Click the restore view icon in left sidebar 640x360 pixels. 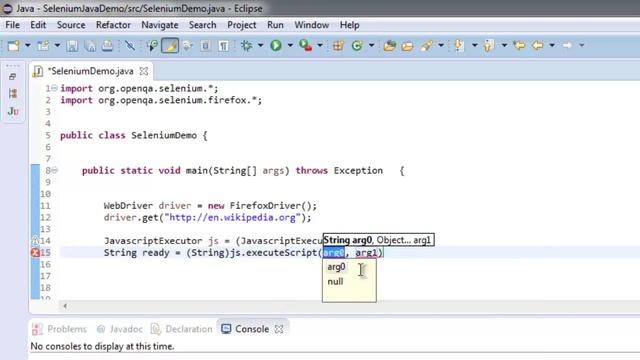(x=13, y=76)
